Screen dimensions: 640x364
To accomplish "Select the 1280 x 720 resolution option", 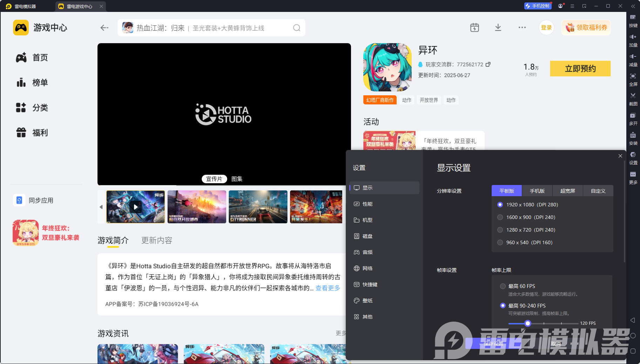I will click(x=500, y=230).
